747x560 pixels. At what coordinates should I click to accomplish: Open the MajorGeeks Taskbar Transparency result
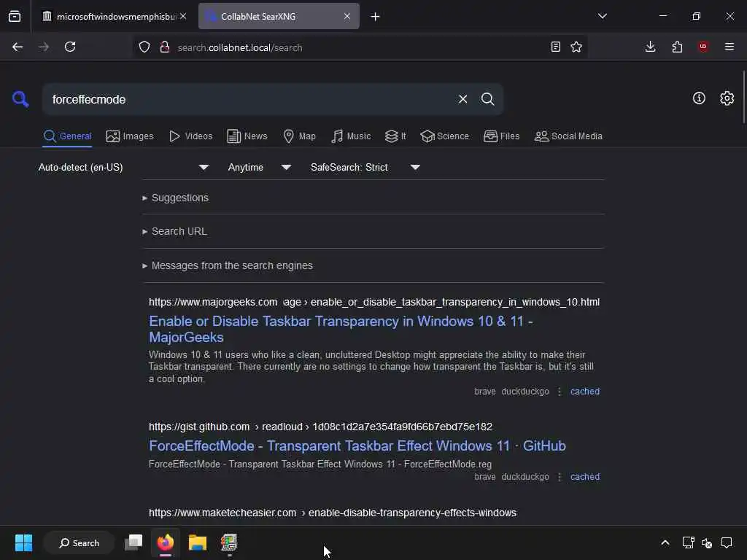pyautogui.click(x=341, y=329)
